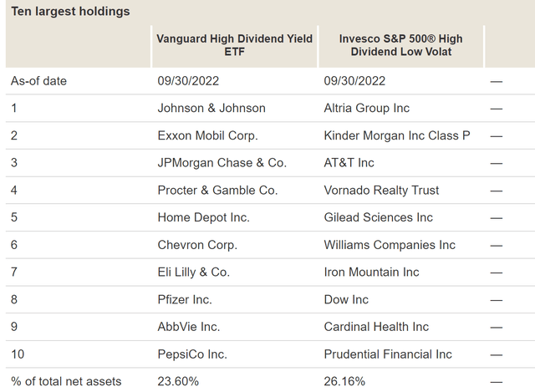Select JPMorgan Chase & Co. cell

(222, 163)
